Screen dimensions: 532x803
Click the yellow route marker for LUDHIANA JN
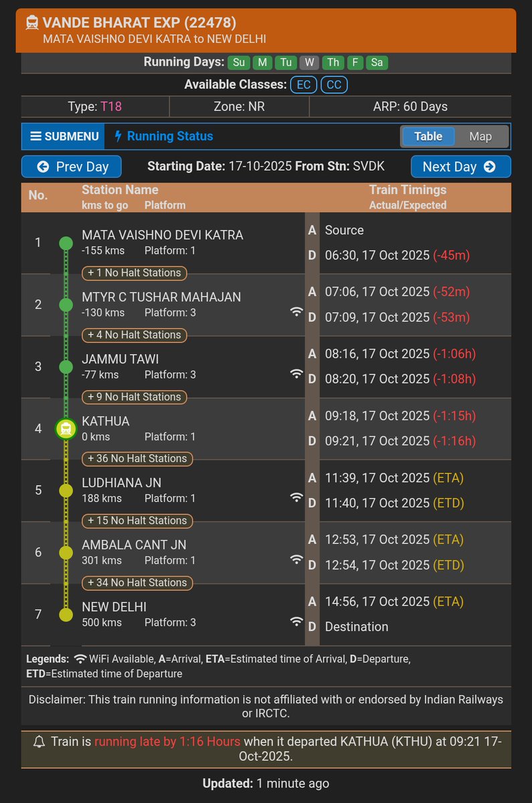[x=66, y=491]
